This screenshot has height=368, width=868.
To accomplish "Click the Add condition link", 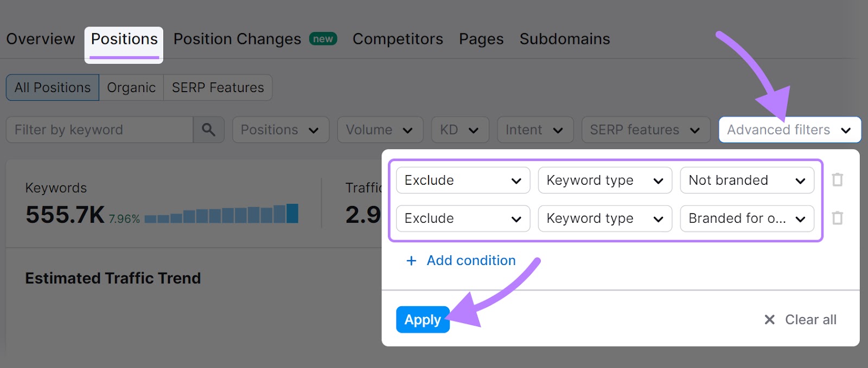I will (x=470, y=261).
